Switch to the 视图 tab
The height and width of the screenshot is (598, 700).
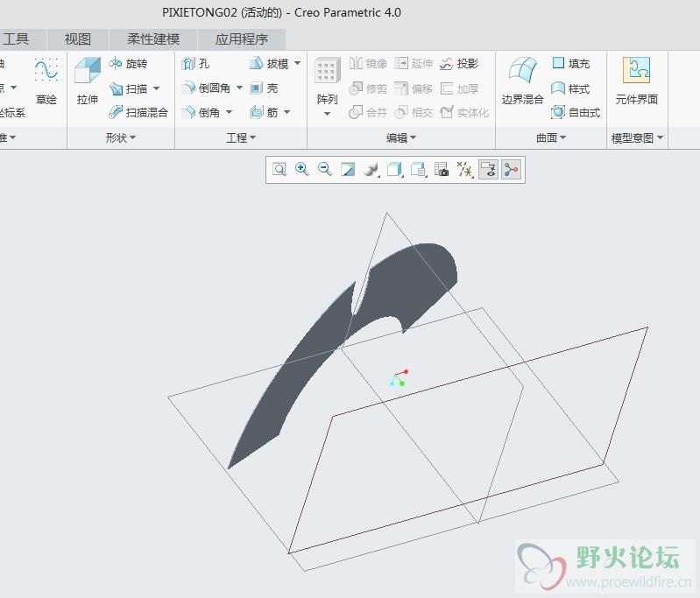[x=78, y=39]
